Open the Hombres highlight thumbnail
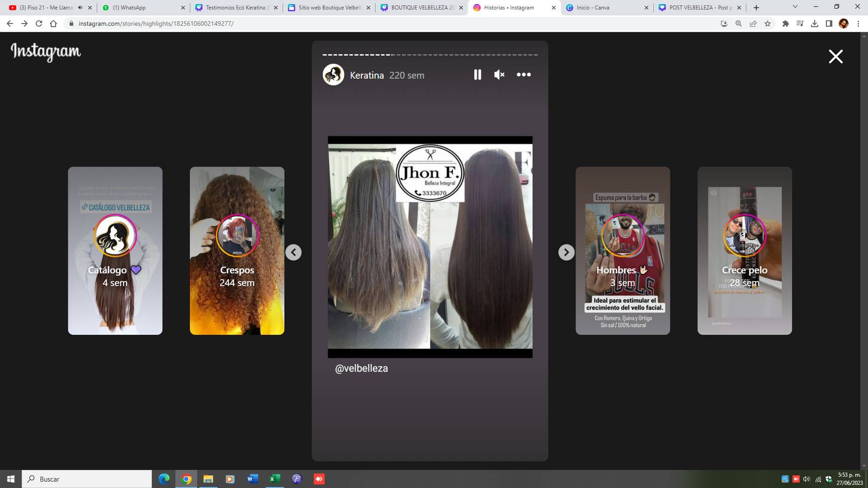The width and height of the screenshot is (868, 488). pos(622,251)
